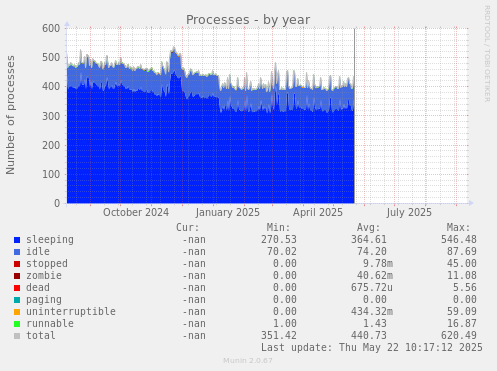Click the 'October 2024' axis label
The width and height of the screenshot is (497, 371).
136,212
